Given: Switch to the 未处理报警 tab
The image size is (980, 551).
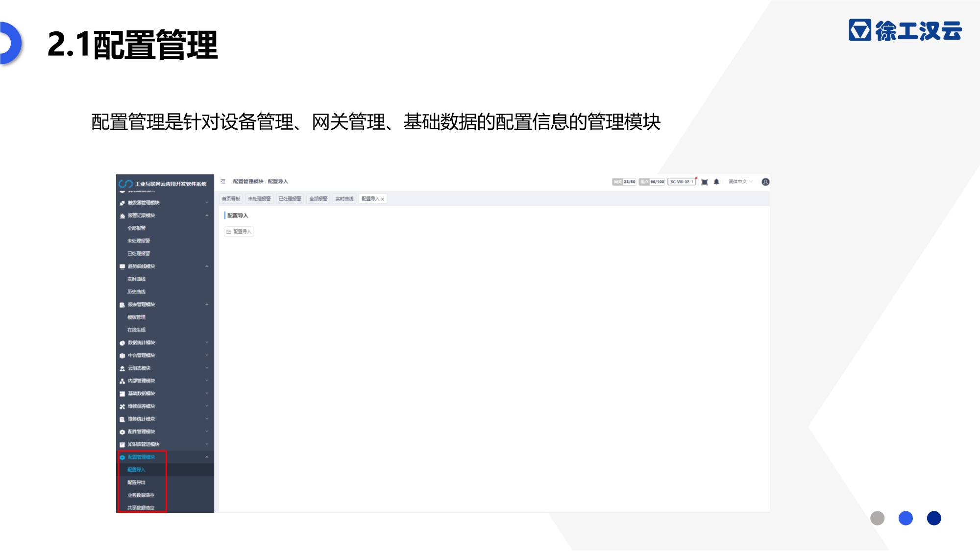Looking at the screenshot, I should click(x=259, y=199).
